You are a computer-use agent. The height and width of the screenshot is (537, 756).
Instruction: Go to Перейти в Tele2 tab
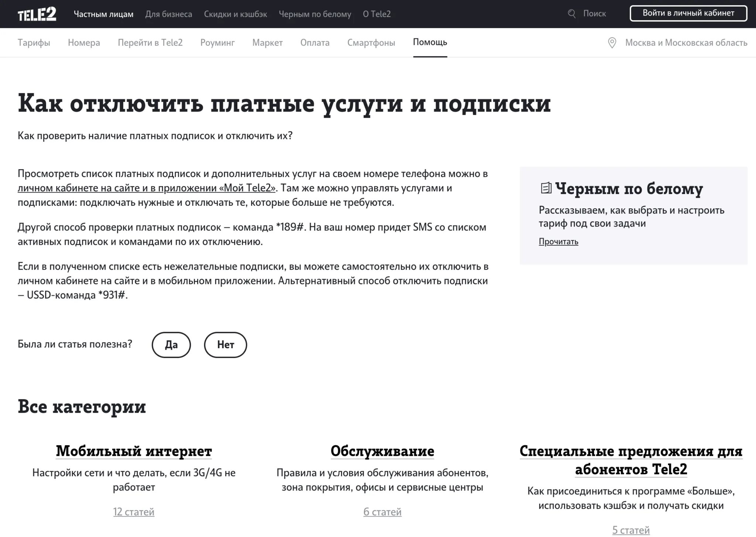coord(150,43)
